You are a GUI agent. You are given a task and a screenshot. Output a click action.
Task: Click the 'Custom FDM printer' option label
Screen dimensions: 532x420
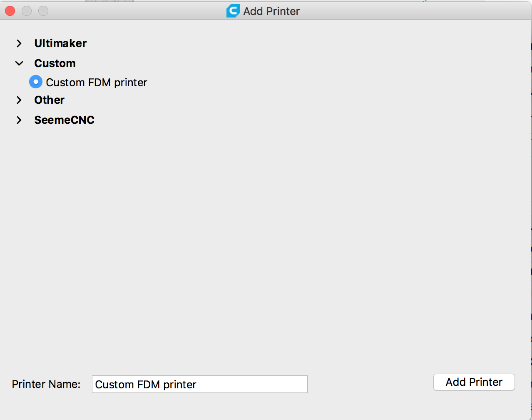point(97,82)
